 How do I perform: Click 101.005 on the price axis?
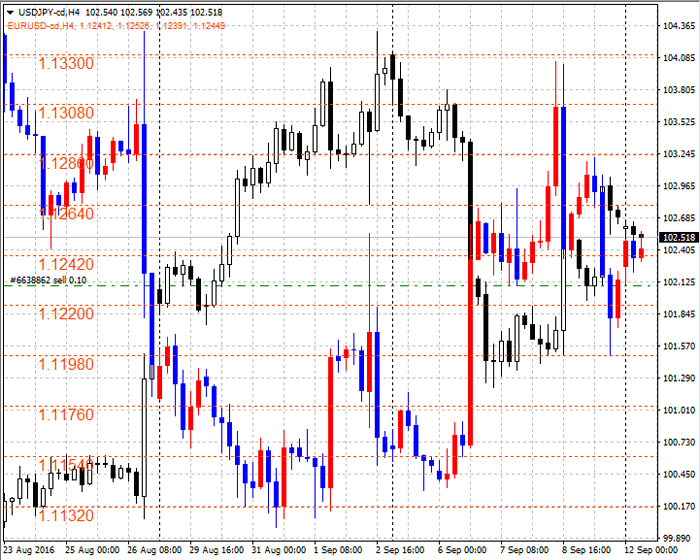click(679, 410)
